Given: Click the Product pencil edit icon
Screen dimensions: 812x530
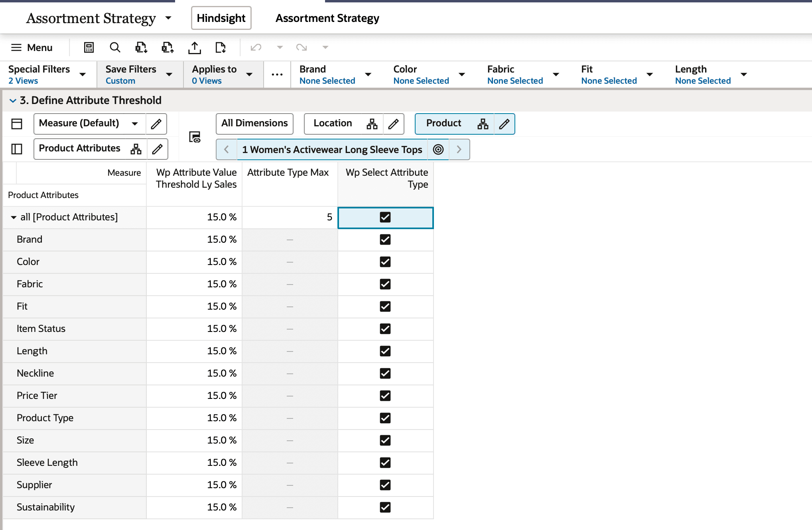Looking at the screenshot, I should coord(504,124).
